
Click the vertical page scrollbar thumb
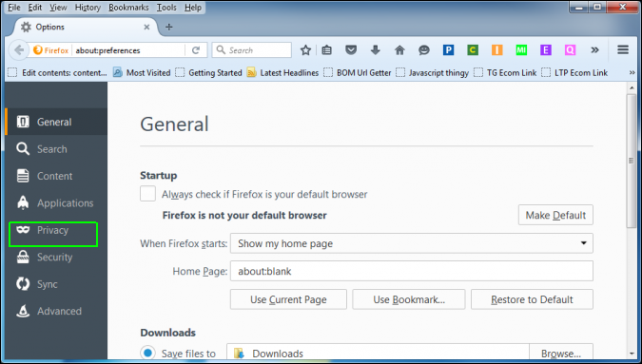pos(632,161)
